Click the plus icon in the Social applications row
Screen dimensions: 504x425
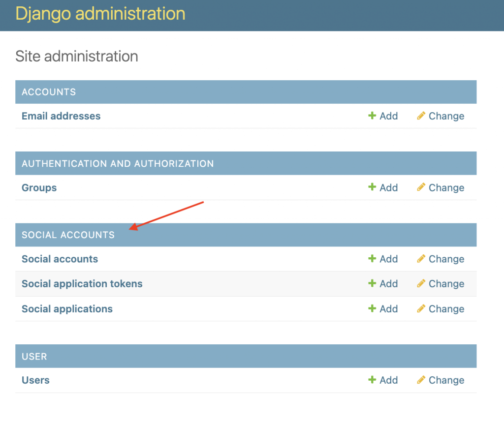(372, 308)
